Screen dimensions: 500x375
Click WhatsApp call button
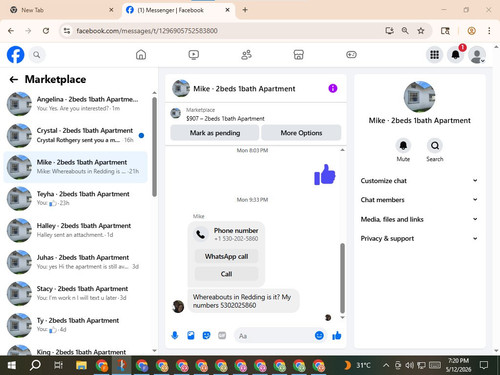(226, 256)
